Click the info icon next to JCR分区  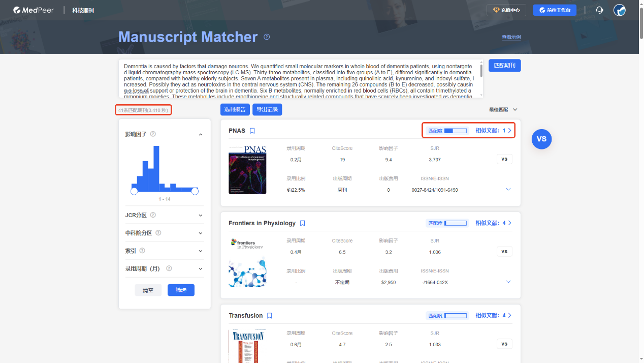coord(153,215)
